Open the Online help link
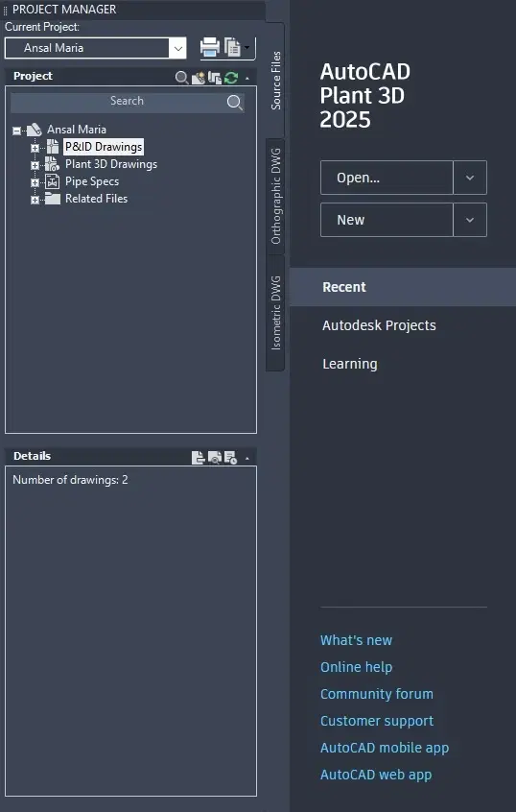The image size is (516, 812). [x=356, y=667]
